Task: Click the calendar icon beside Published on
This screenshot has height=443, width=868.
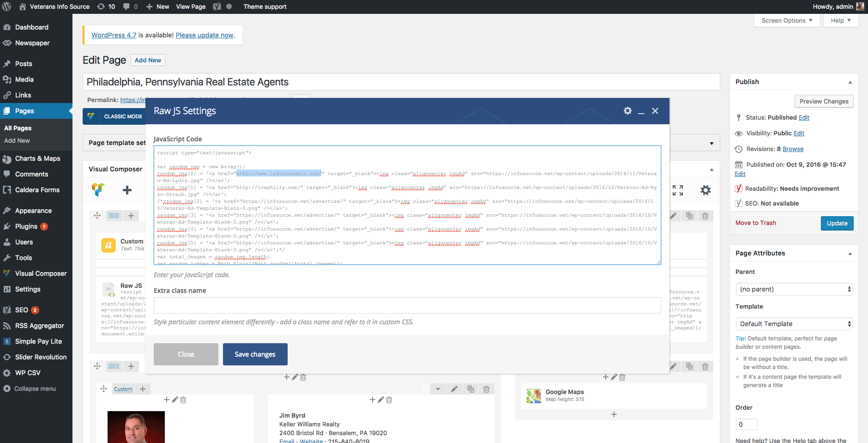Action: pos(739,164)
